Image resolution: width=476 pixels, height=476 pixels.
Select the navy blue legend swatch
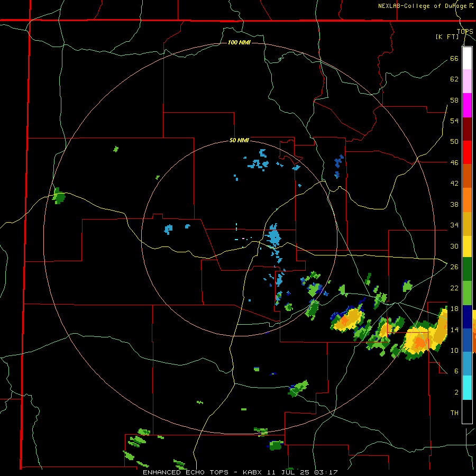467,317
